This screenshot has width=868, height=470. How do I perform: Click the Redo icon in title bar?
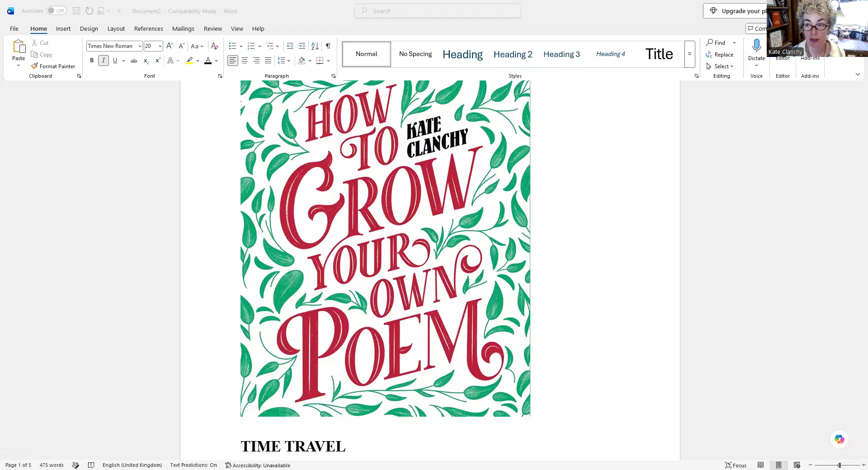(90, 11)
